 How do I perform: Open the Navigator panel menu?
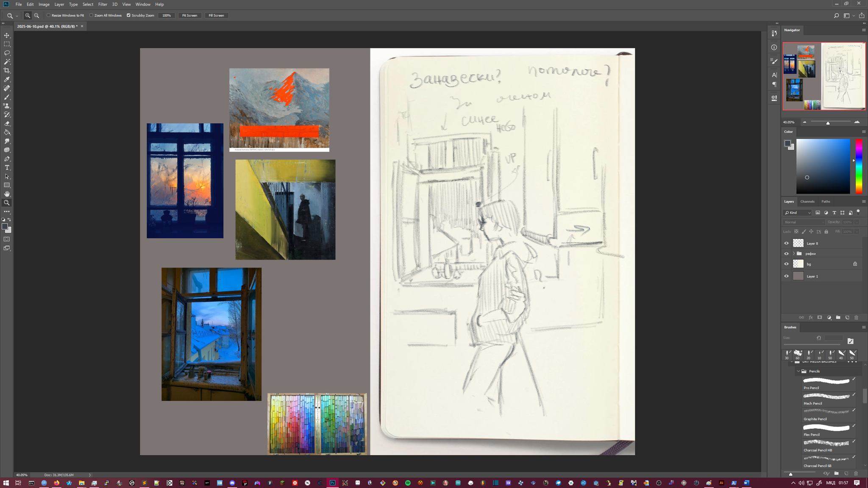(x=864, y=30)
